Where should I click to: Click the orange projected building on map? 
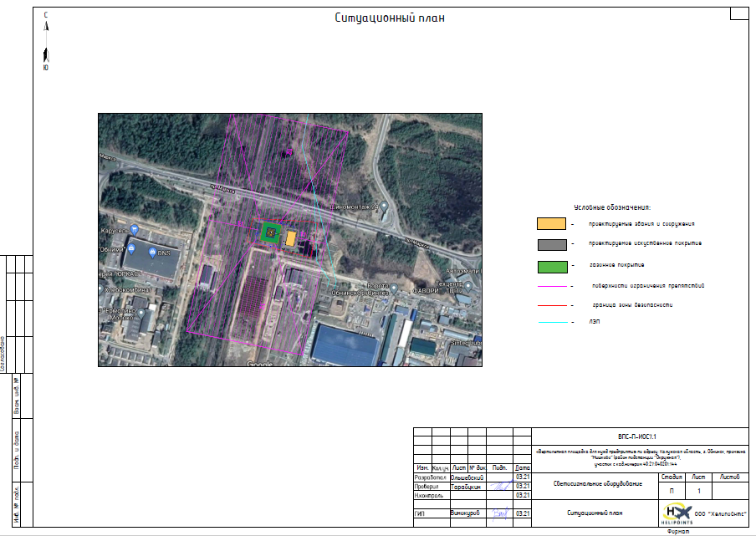point(291,238)
